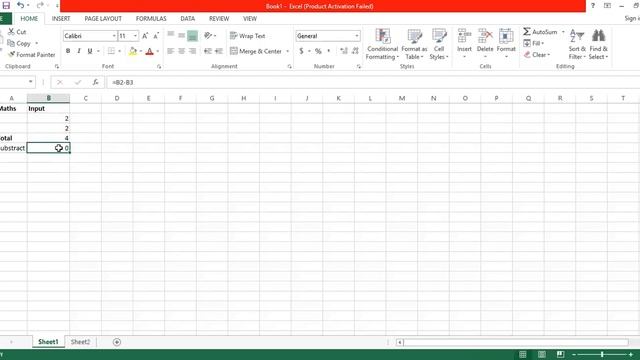640x360 pixels.
Task: Switch to the VIEW tab
Action: pos(250,19)
